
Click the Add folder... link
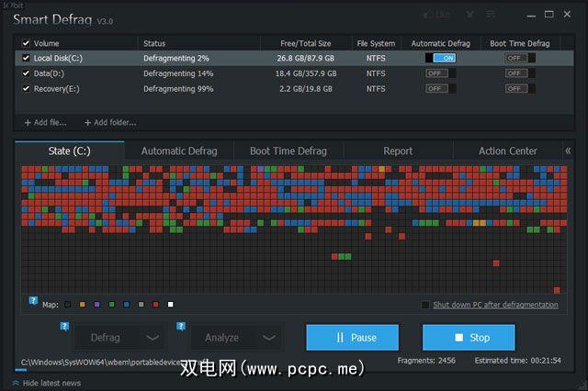[112, 122]
